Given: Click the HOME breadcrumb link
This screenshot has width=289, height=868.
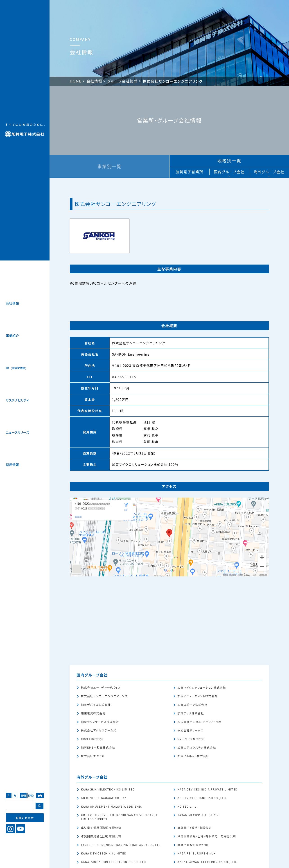Looking at the screenshot, I should click(75, 81).
